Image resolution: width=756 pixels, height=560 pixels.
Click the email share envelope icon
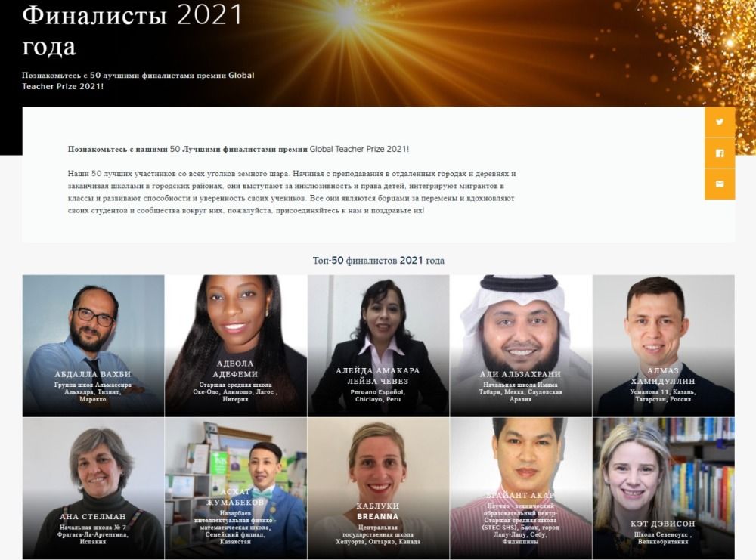pyautogui.click(x=720, y=184)
